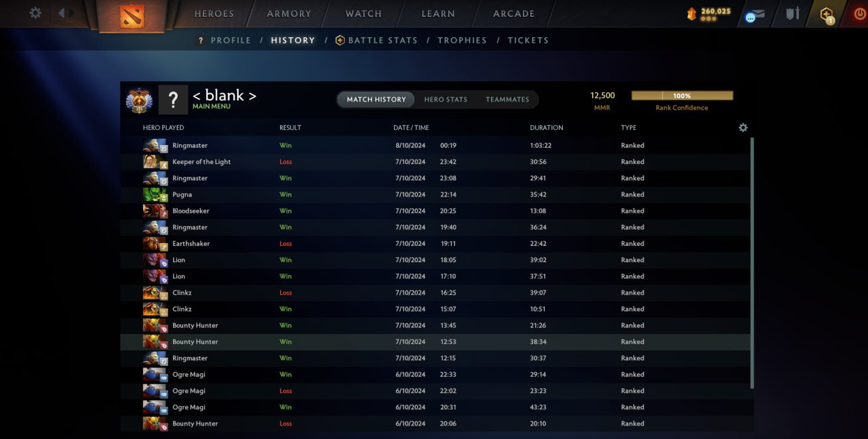This screenshot has height=439, width=868.
Task: Switch to Teammates view
Action: (507, 100)
